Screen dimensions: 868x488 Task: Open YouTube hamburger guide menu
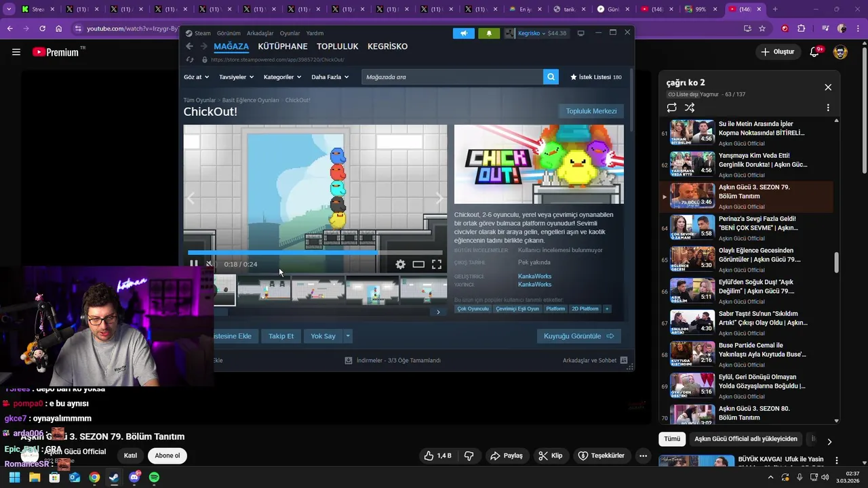16,52
